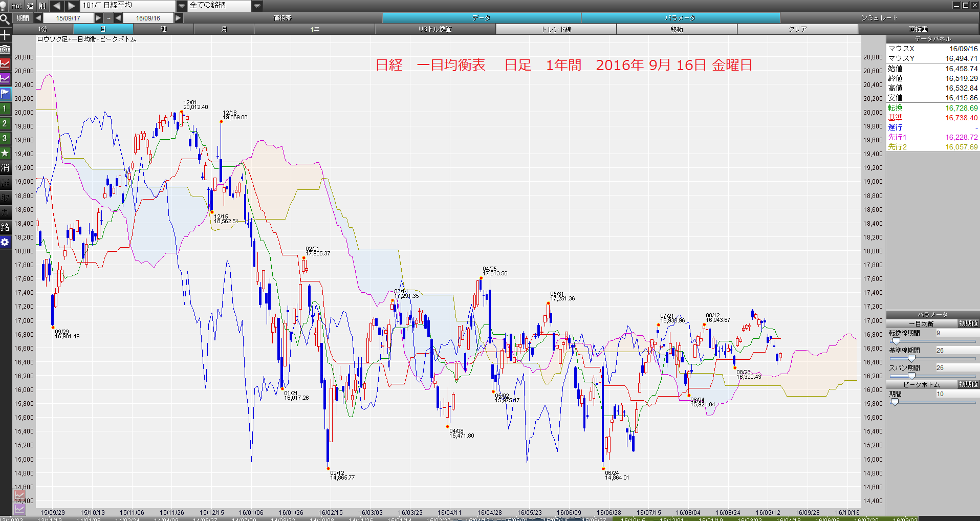Viewport: 980px width, 521px height.
Task: Go to previous symbol with left arrow
Action: coord(57,6)
